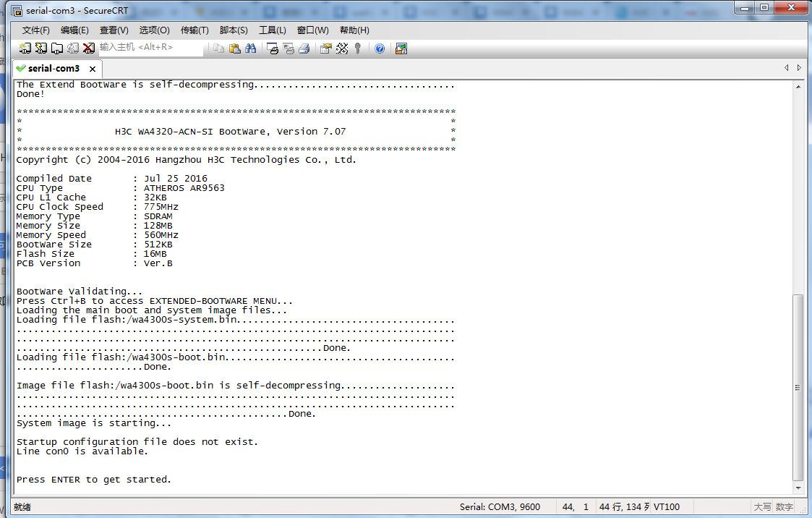
Task: Click the terminal scrollbar down arrow
Action: point(798,488)
